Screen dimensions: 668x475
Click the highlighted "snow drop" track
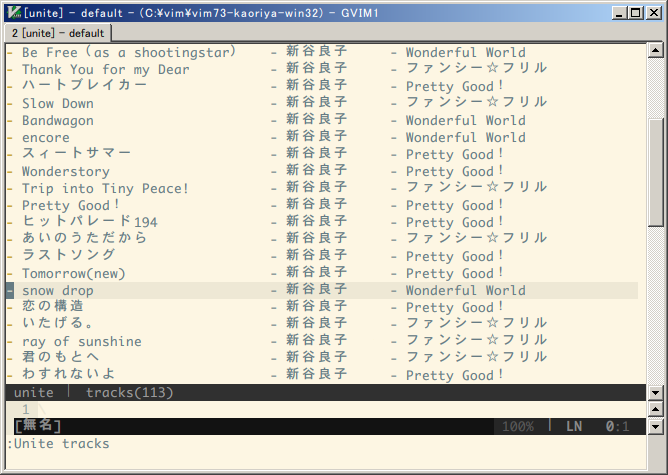58,291
